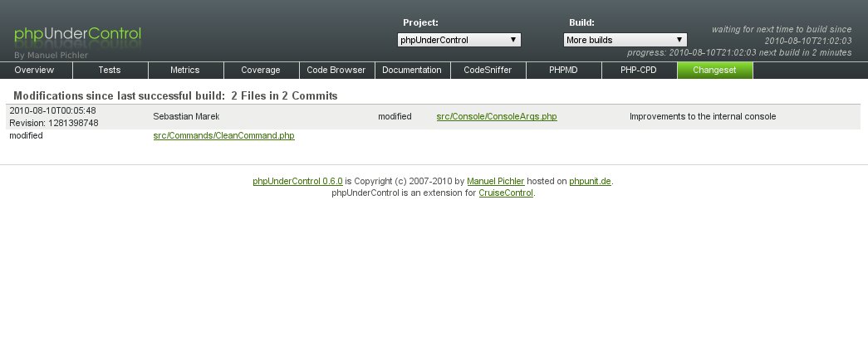Open src/Console/ConsoleArgs.php file link
Screen dimensions: 868x361
pyautogui.click(x=497, y=117)
